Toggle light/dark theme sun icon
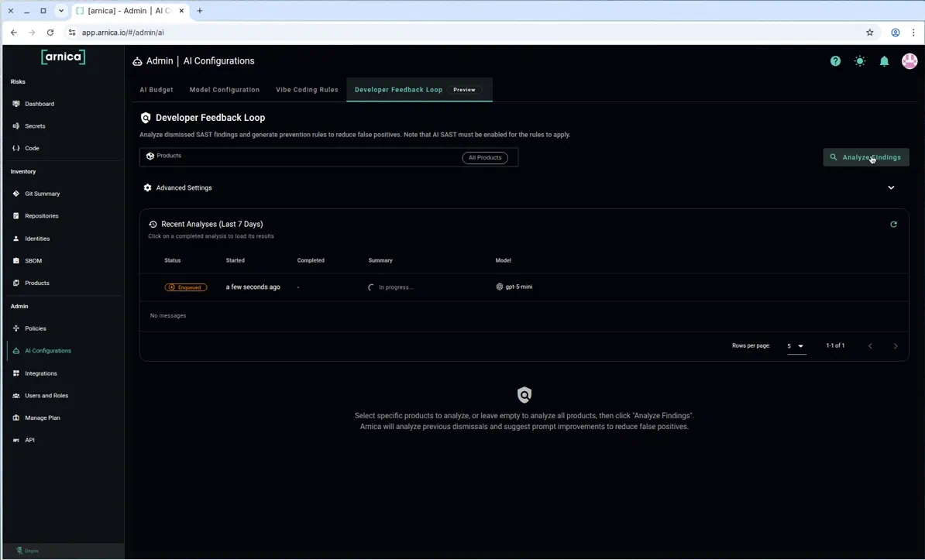Viewport: 925px width, 560px height. click(x=860, y=60)
